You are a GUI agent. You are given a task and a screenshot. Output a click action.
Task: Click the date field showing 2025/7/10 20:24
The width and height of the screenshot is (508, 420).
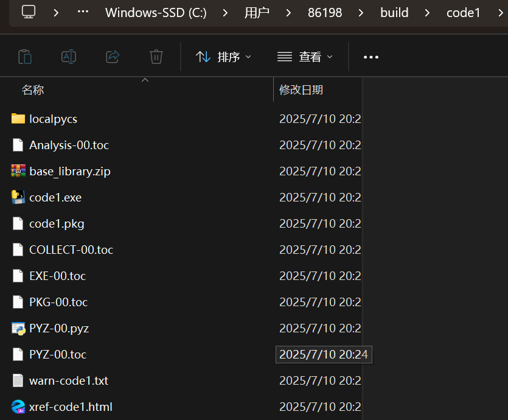pyautogui.click(x=324, y=354)
